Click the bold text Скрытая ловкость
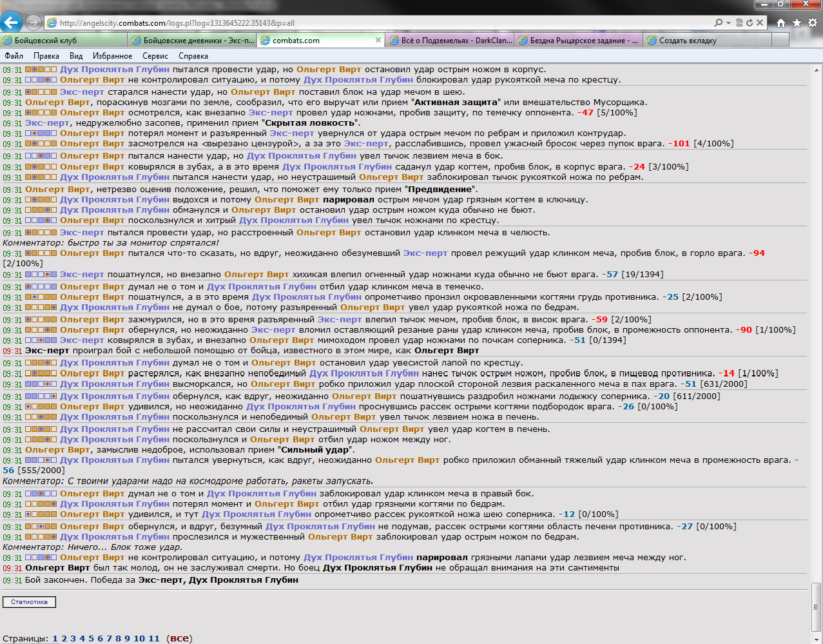 311,122
